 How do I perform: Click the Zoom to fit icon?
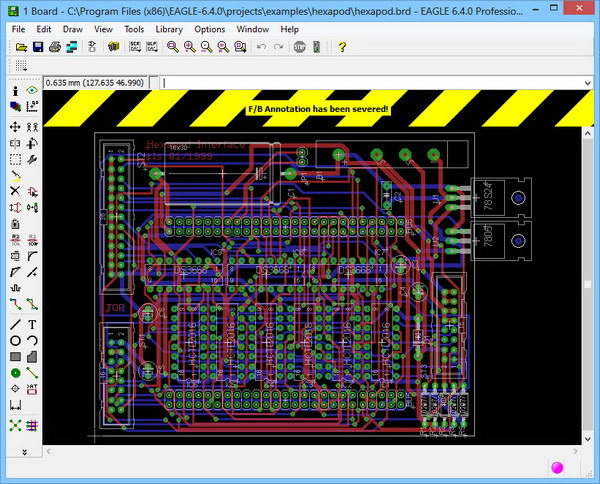(x=172, y=47)
